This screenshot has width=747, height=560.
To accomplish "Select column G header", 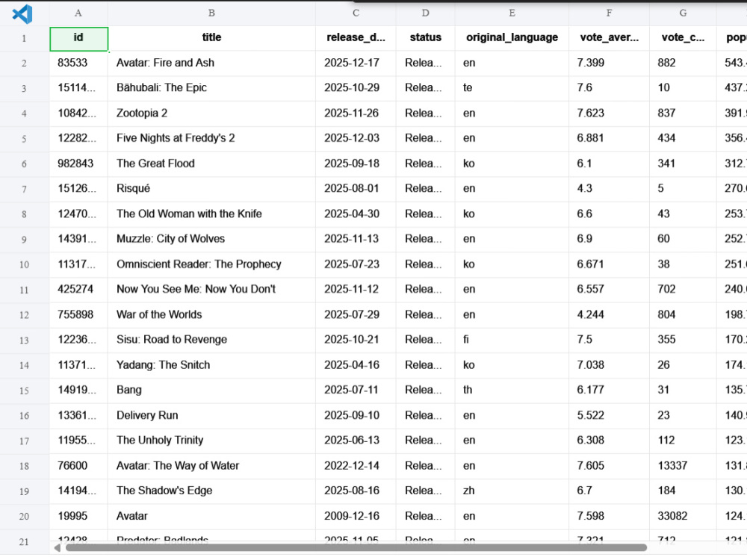I will tap(683, 13).
